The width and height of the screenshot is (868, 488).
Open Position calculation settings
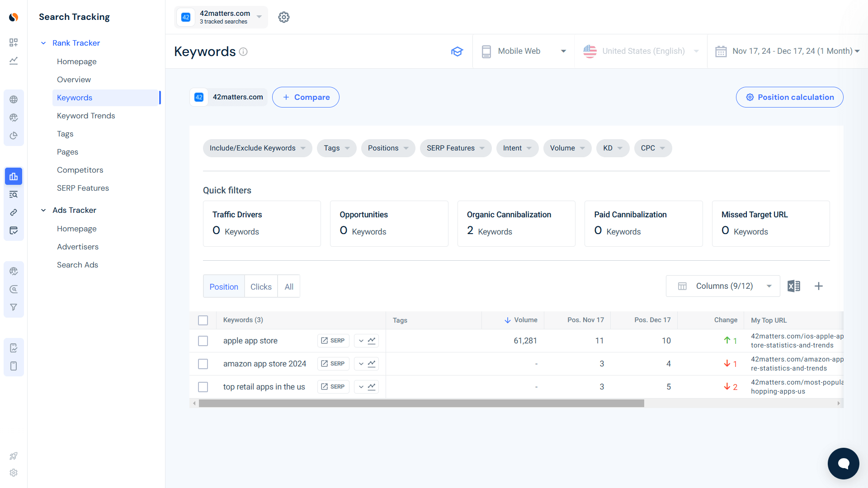coord(789,97)
